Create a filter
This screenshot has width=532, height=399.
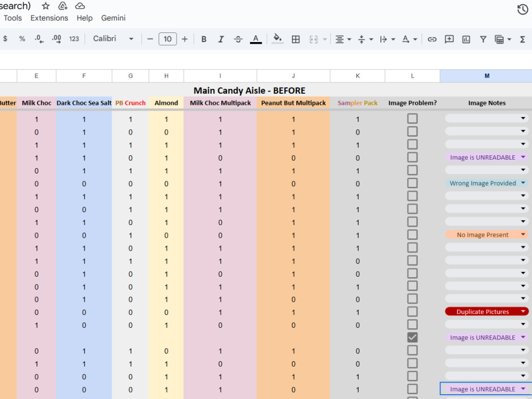[483, 39]
